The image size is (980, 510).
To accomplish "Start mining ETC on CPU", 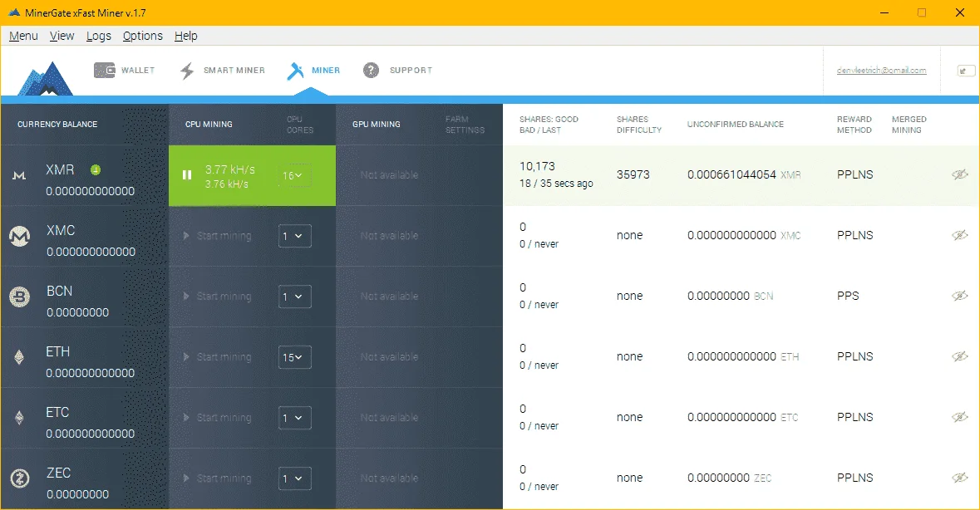I will (217, 418).
